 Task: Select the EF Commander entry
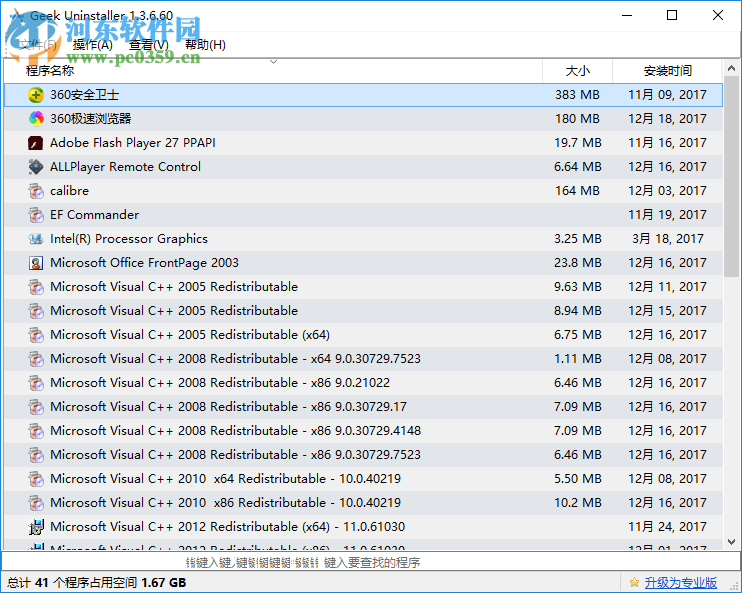(95, 215)
